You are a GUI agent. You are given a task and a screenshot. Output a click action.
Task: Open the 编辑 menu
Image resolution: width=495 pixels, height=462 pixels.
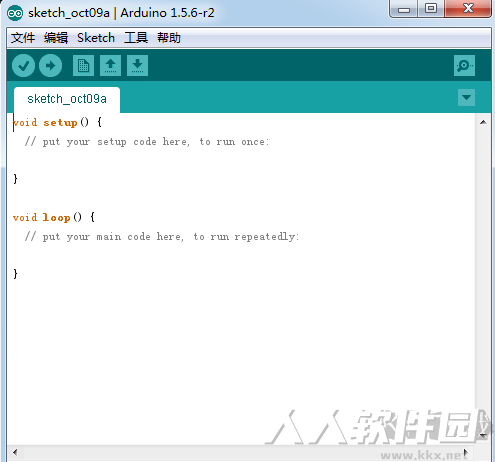click(x=56, y=38)
